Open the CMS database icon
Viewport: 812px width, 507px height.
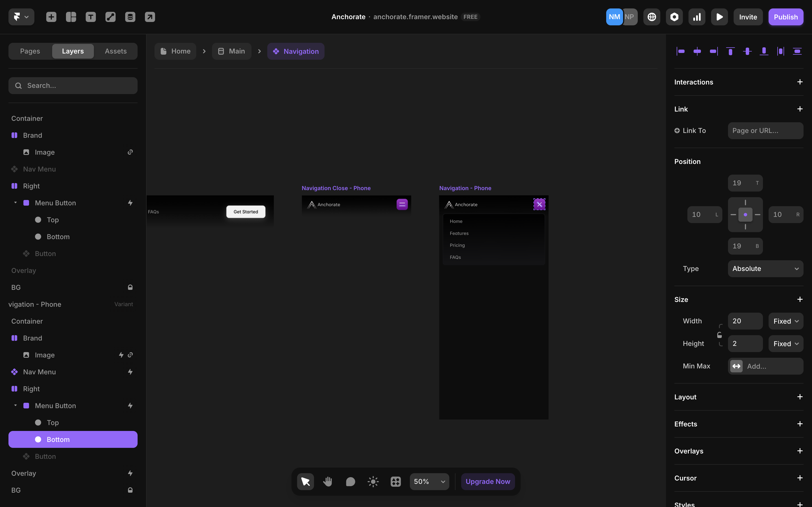130,17
